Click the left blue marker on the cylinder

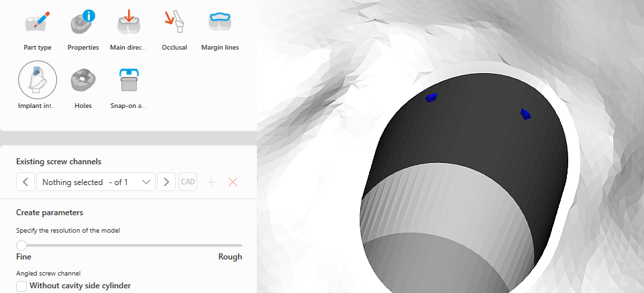(x=431, y=98)
